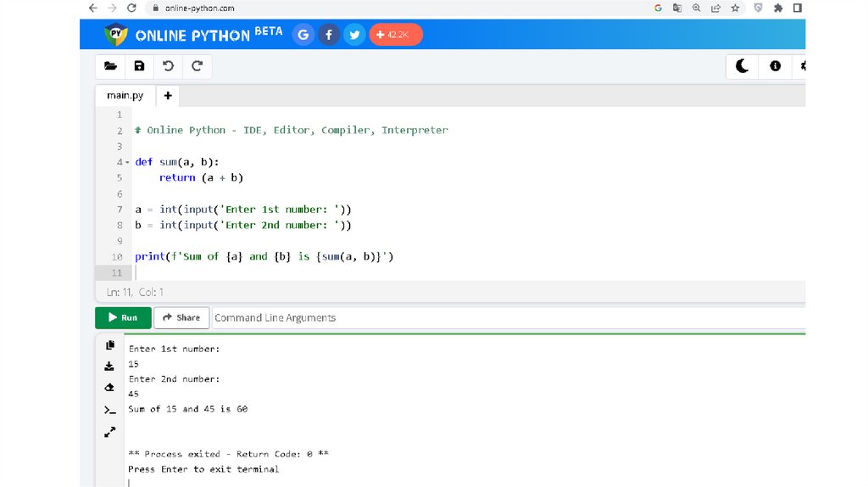Undo the last editor change
Image resolution: width=868 pixels, height=487 pixels.
tap(168, 66)
